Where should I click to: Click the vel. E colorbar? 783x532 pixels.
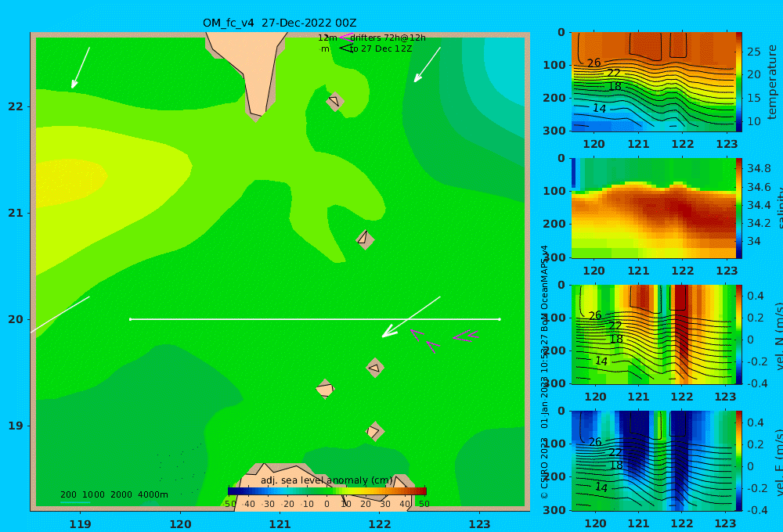(739, 461)
